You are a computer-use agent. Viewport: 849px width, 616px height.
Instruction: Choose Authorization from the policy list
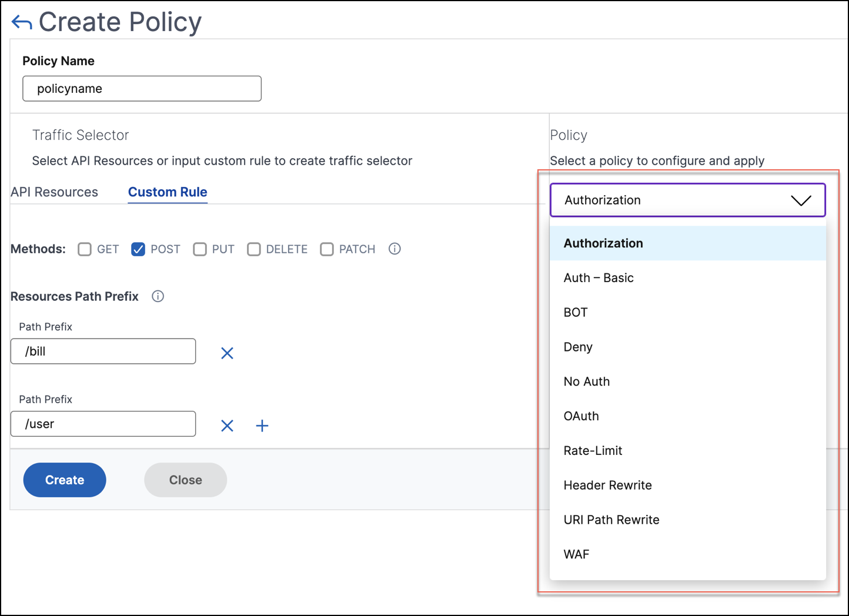[x=688, y=243]
